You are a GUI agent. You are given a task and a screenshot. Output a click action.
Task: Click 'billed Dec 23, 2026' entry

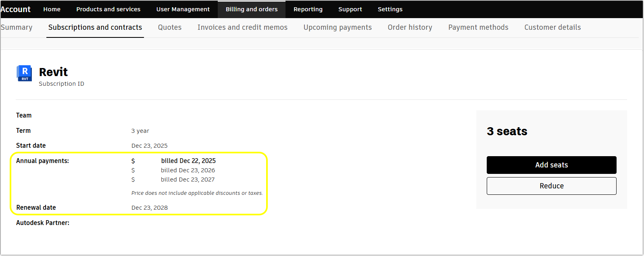pos(188,170)
